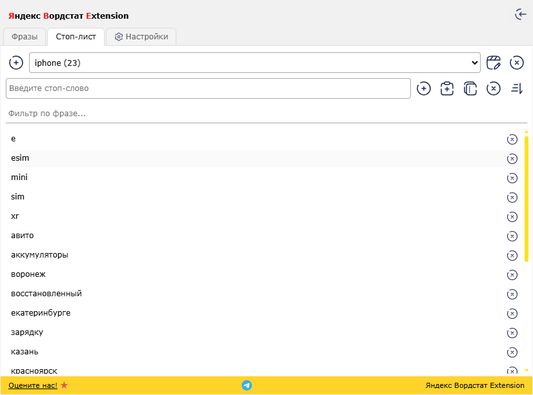Screen dimensions: 533x395
Task: Click the Фильтр по фразе filter field
Action: point(266,114)
